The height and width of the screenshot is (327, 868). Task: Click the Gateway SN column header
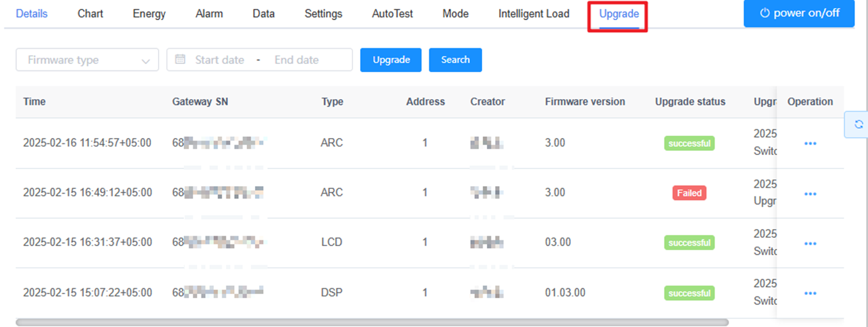(x=200, y=102)
